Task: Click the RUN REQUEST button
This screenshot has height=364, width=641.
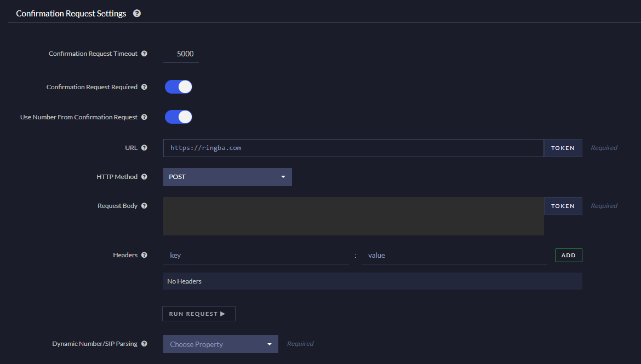Action: coord(198,313)
